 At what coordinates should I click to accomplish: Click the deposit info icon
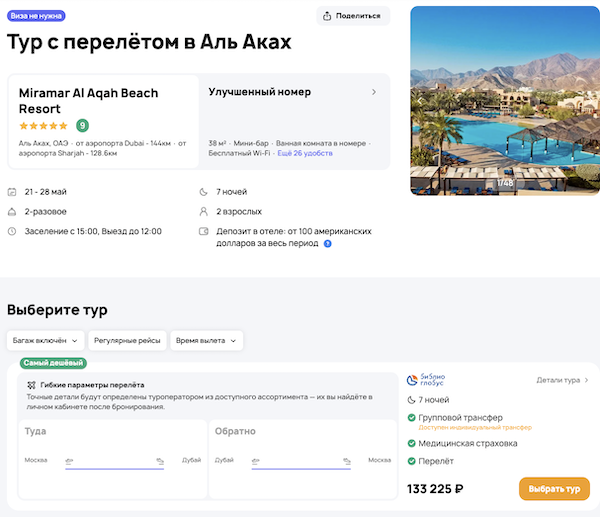pyautogui.click(x=328, y=243)
